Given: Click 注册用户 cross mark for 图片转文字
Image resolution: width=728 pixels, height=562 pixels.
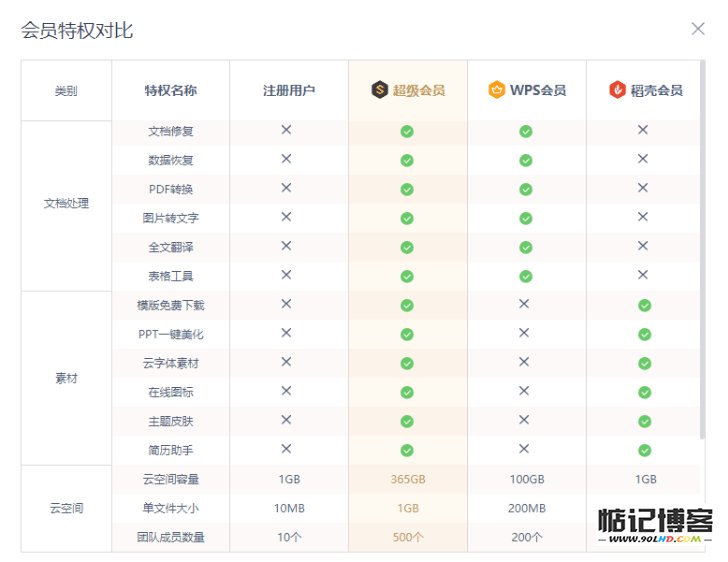Looking at the screenshot, I should [286, 216].
